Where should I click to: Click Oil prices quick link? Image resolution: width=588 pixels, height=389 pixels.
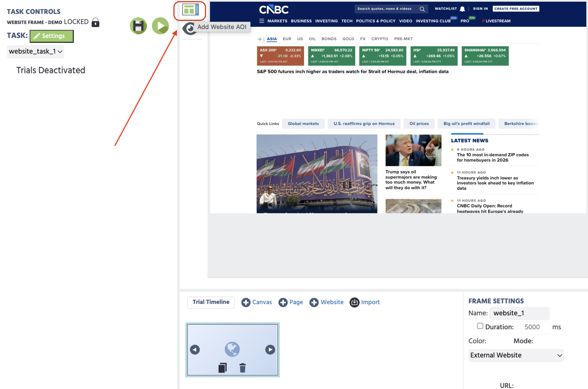click(x=419, y=124)
